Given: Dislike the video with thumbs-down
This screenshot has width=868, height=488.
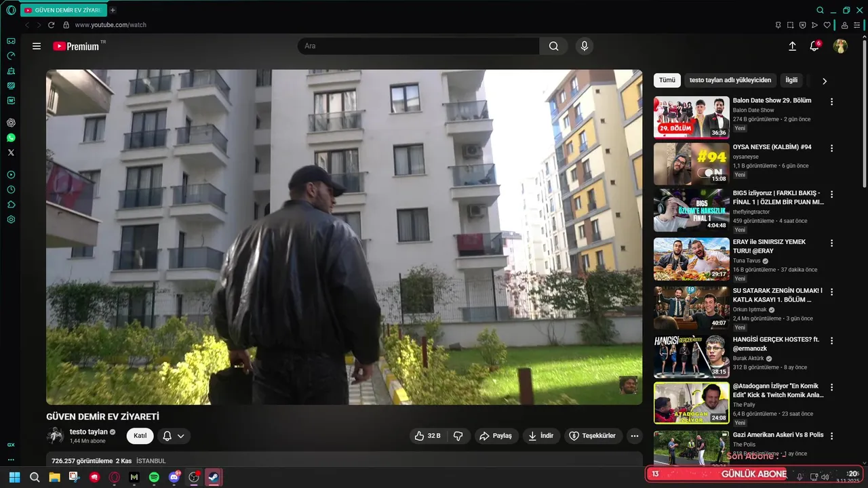Looking at the screenshot, I should (458, 436).
